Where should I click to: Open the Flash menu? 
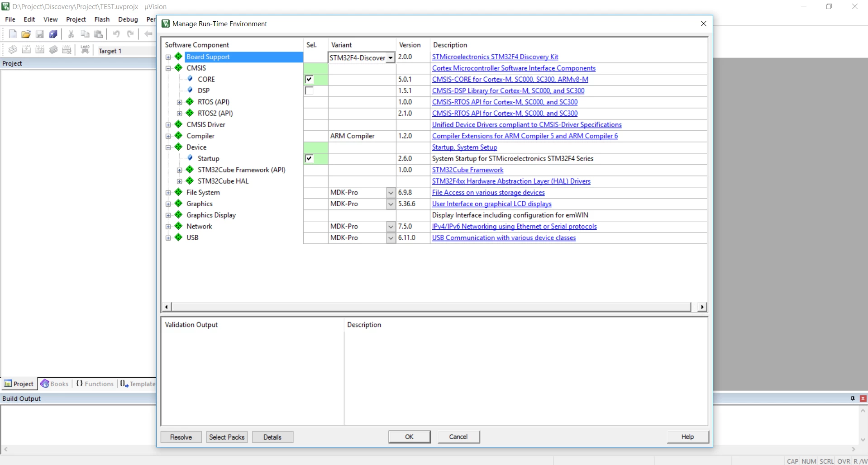pos(102,19)
